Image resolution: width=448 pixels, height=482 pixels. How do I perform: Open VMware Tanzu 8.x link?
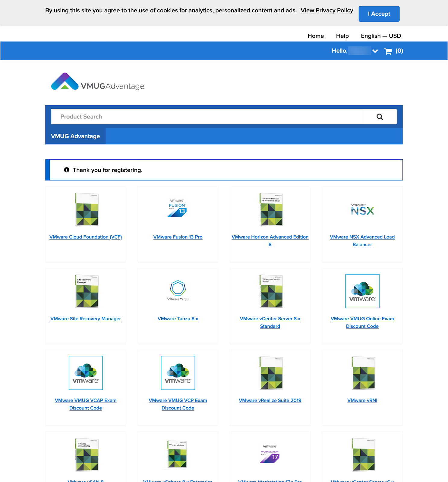coord(178,319)
